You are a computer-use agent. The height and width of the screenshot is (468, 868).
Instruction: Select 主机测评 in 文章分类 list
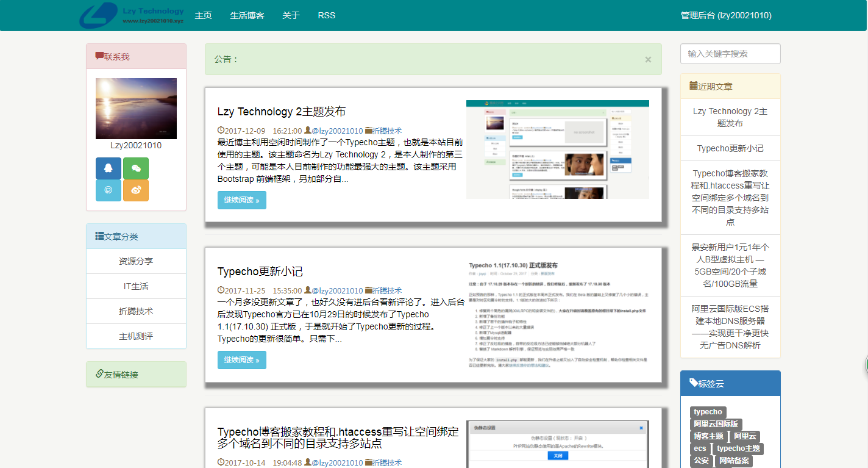[136, 336]
